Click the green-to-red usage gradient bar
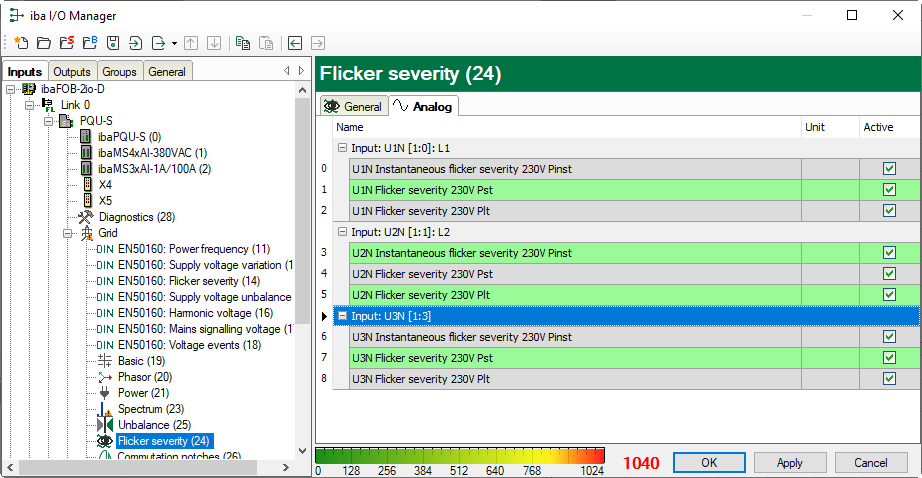 (x=461, y=455)
